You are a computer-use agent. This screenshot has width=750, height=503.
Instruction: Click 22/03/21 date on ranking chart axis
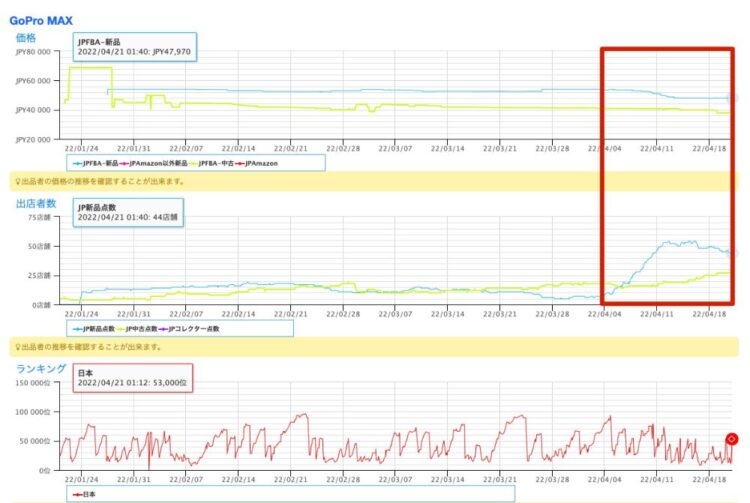(500, 479)
